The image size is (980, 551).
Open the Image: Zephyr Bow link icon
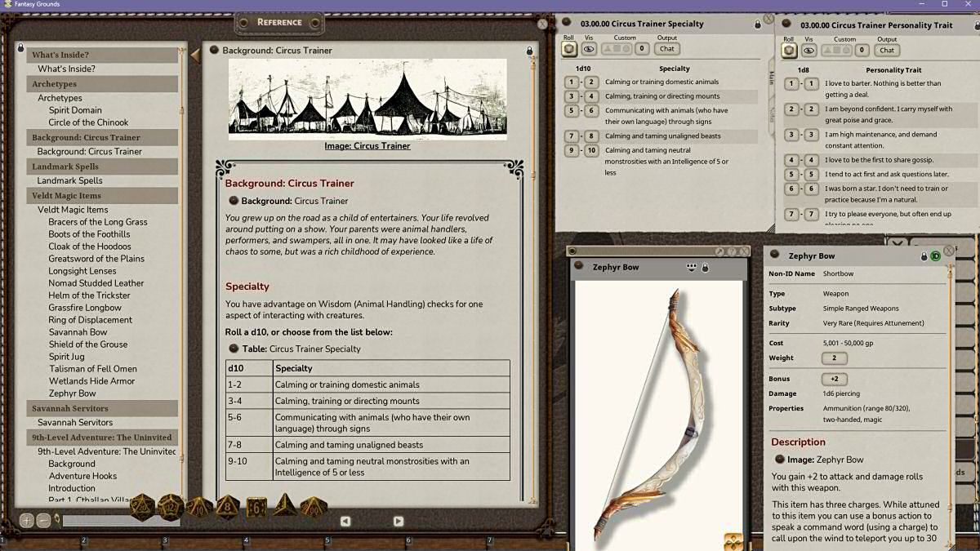pos(780,460)
